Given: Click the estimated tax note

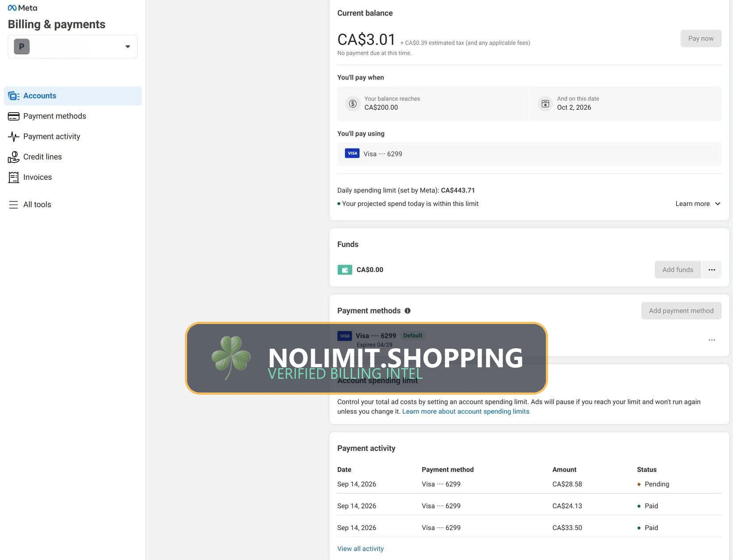Looking at the screenshot, I should (465, 43).
